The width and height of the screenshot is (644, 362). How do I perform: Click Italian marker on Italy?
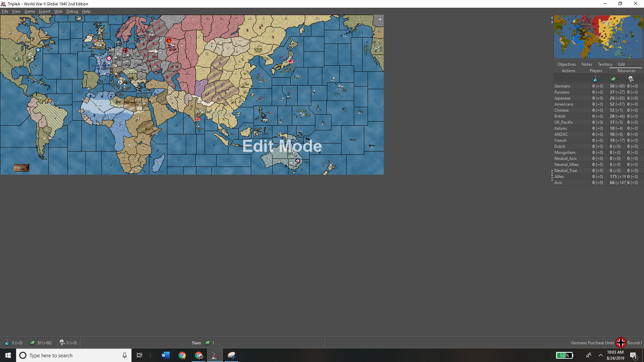(x=120, y=82)
